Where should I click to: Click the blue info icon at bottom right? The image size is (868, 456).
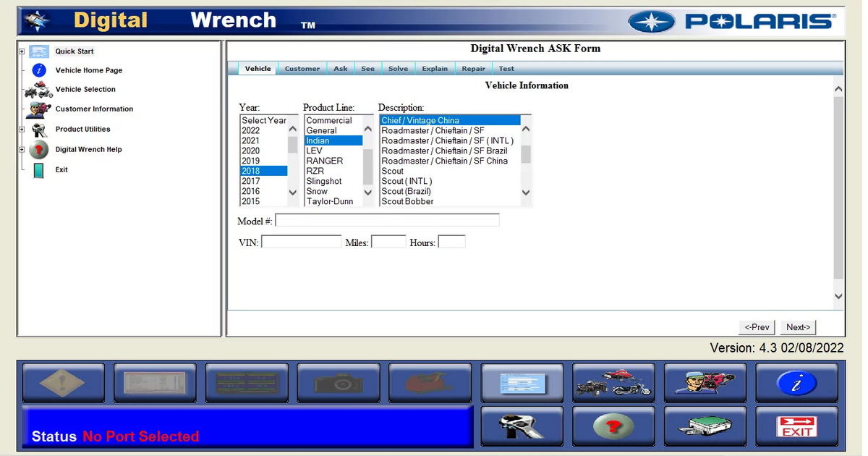pyautogui.click(x=796, y=383)
